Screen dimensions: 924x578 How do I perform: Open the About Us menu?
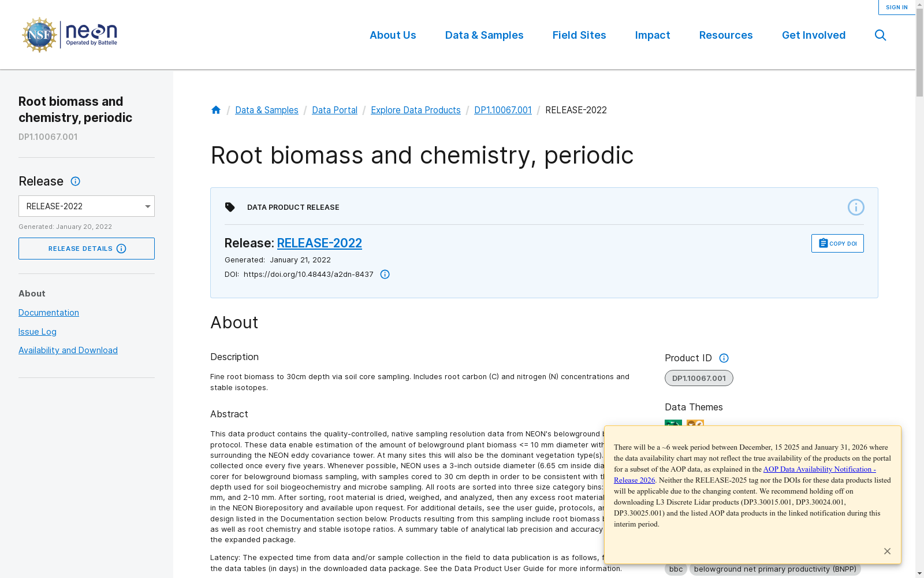click(x=393, y=35)
